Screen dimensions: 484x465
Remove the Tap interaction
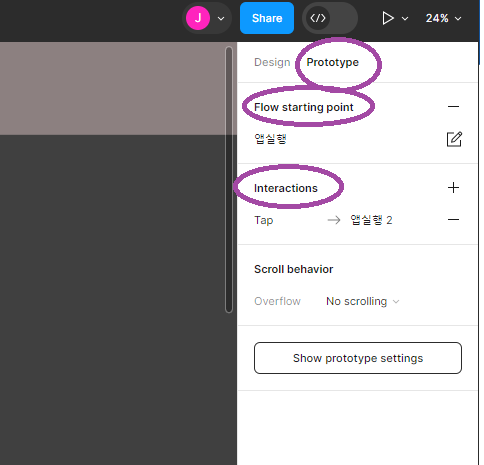pos(453,220)
